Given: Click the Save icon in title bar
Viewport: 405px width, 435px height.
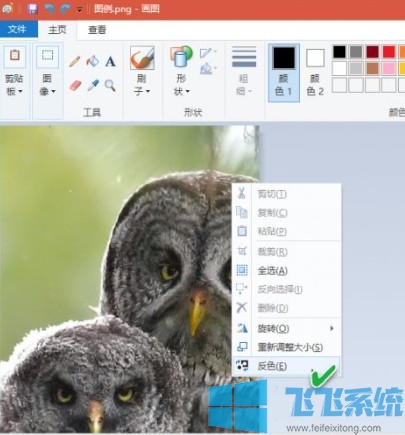Looking at the screenshot, I should pos(33,9).
